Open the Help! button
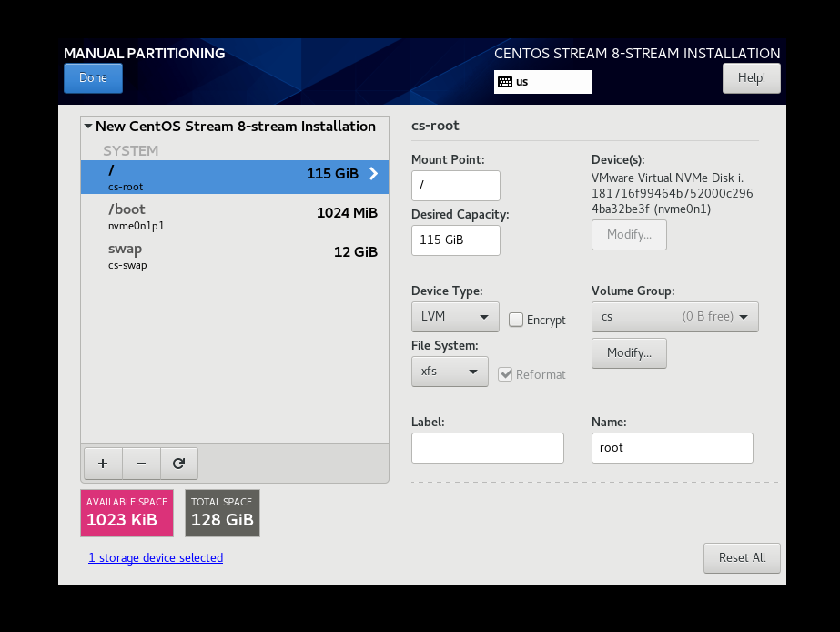This screenshot has height=632, width=840. coord(751,78)
